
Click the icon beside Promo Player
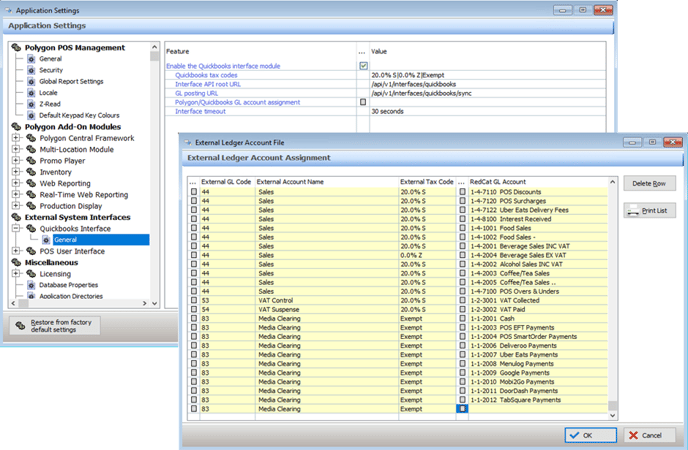click(x=31, y=161)
